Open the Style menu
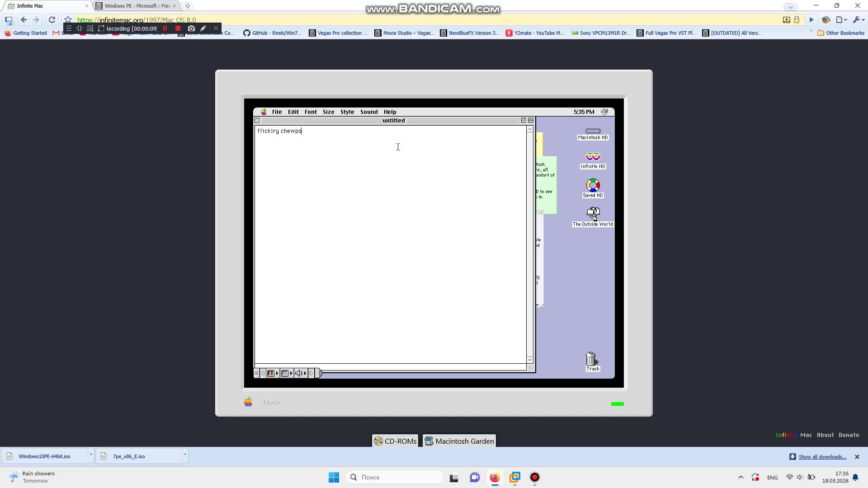Screen dimensions: 868x488 [347, 112]
